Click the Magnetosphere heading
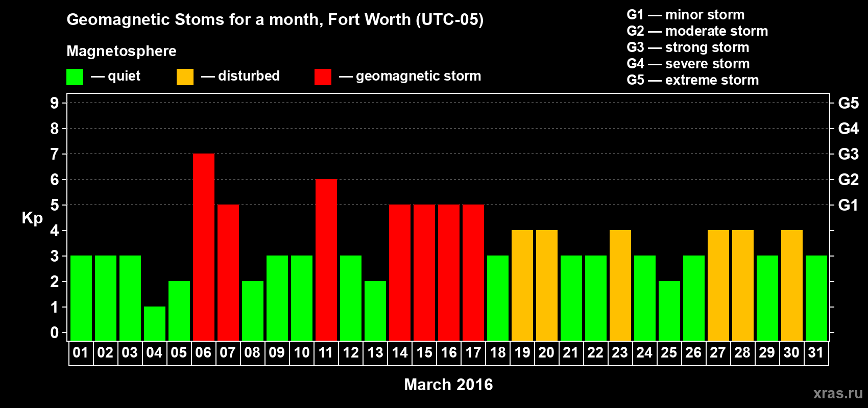Image resolution: width=868 pixels, height=408 pixels. click(x=122, y=52)
